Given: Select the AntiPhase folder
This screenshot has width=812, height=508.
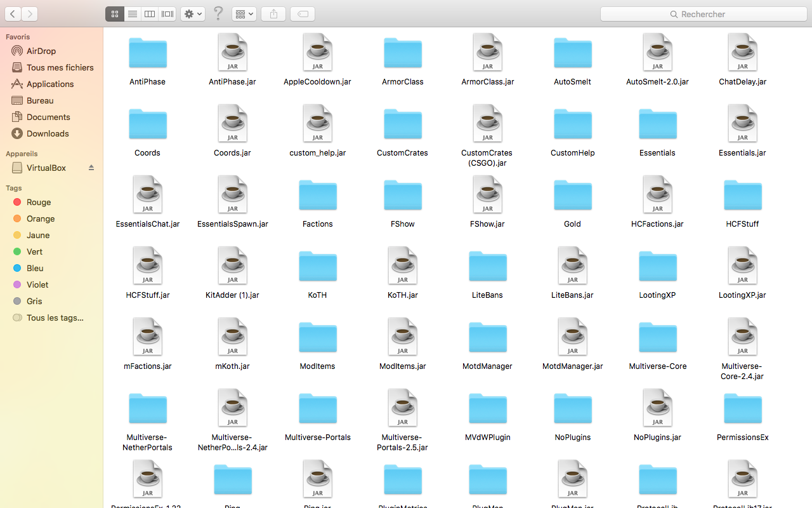Looking at the screenshot, I should 148,53.
